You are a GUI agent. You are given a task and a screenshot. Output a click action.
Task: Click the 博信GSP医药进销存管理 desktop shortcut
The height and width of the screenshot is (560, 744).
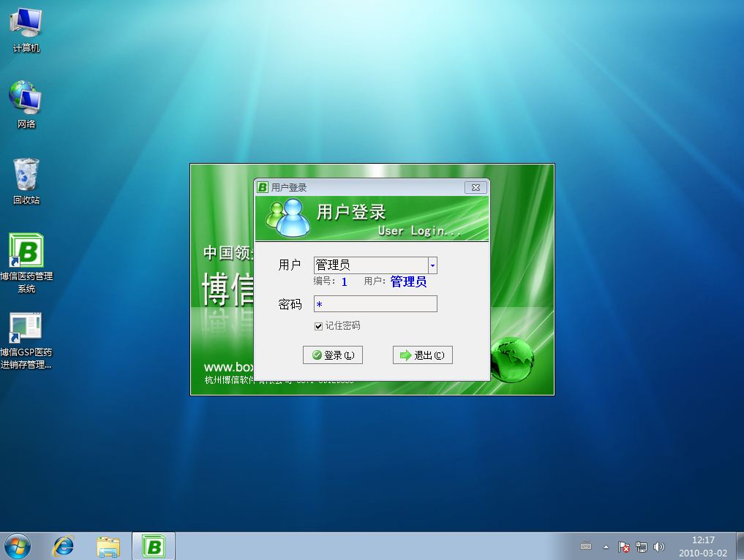(x=26, y=330)
